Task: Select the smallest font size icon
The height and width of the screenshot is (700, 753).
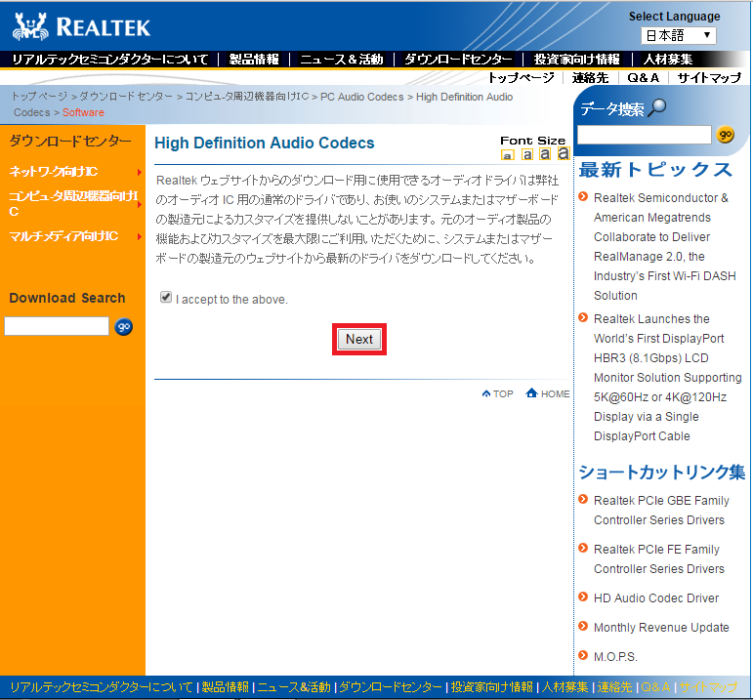Action: (508, 155)
